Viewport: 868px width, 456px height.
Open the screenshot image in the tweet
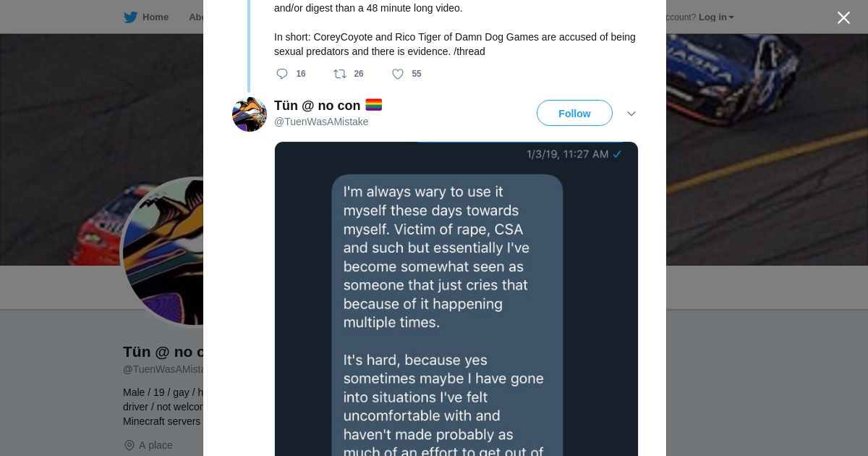456,304
